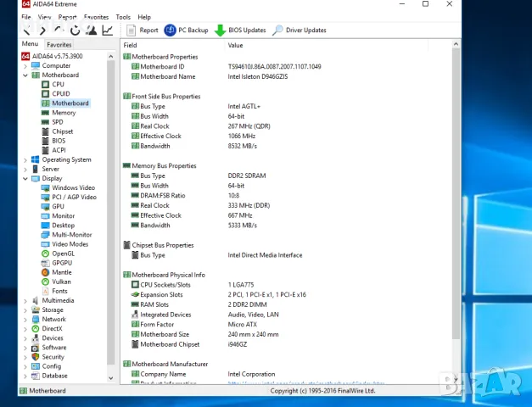The height and width of the screenshot is (407, 532).
Task: Expand the Storage tree node
Action: (x=25, y=310)
